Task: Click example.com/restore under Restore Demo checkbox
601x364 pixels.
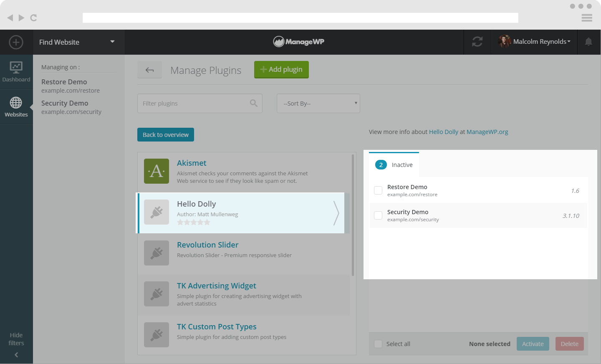Action: (412, 195)
